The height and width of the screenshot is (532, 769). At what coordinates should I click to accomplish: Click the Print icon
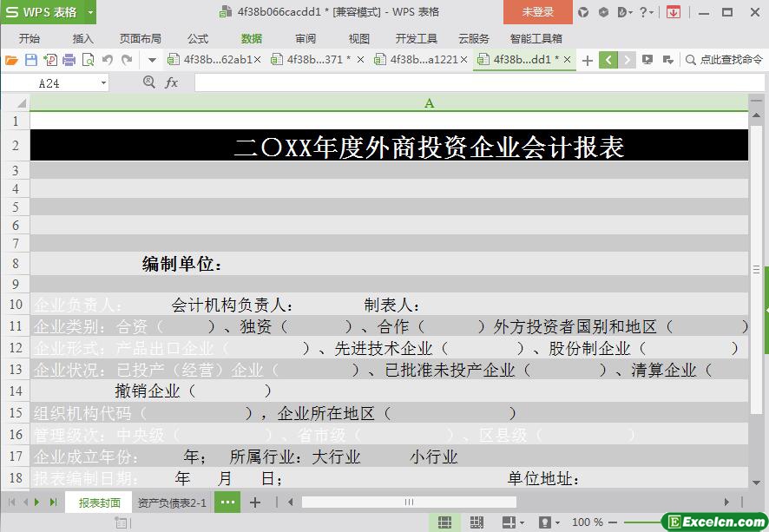click(69, 60)
